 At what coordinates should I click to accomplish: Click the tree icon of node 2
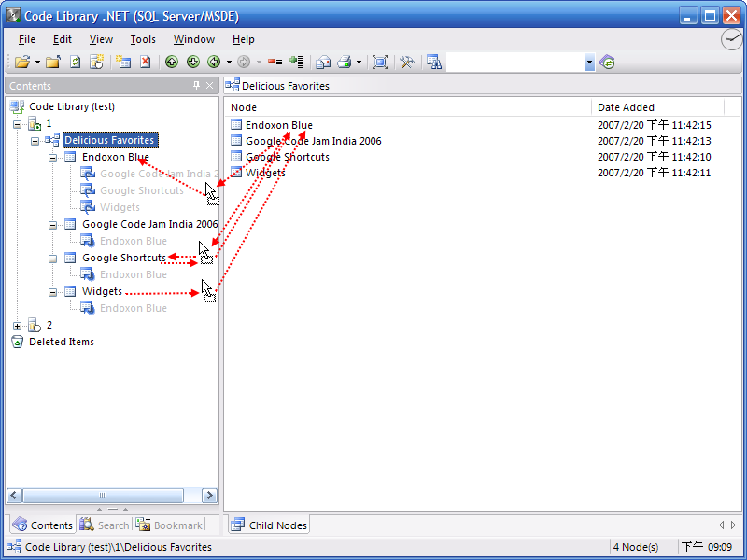pos(35,325)
